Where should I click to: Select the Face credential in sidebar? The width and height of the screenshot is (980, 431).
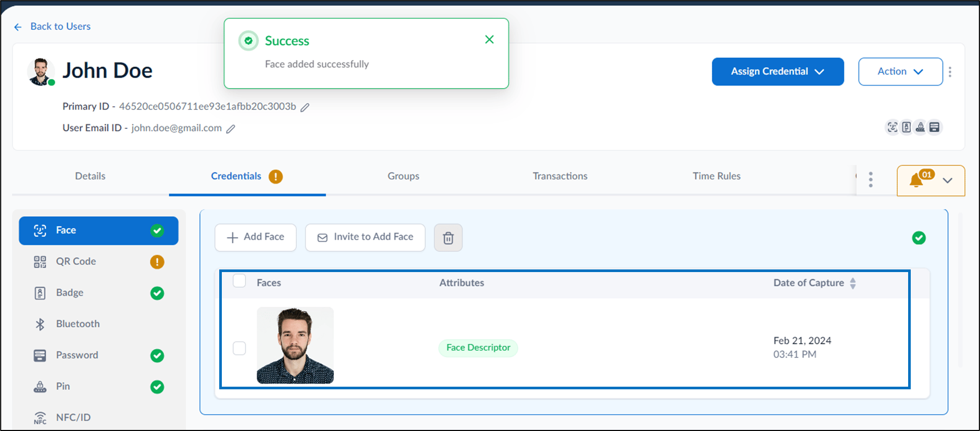pos(99,231)
